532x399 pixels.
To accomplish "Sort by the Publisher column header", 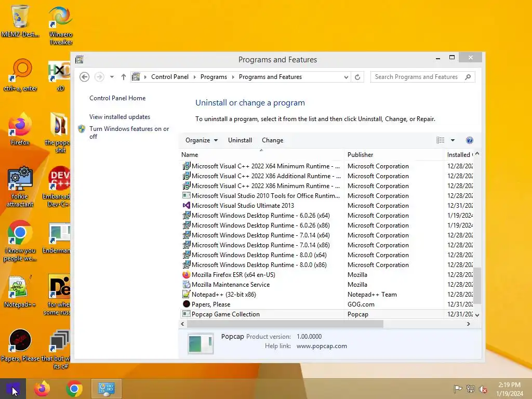I will click(x=394, y=155).
